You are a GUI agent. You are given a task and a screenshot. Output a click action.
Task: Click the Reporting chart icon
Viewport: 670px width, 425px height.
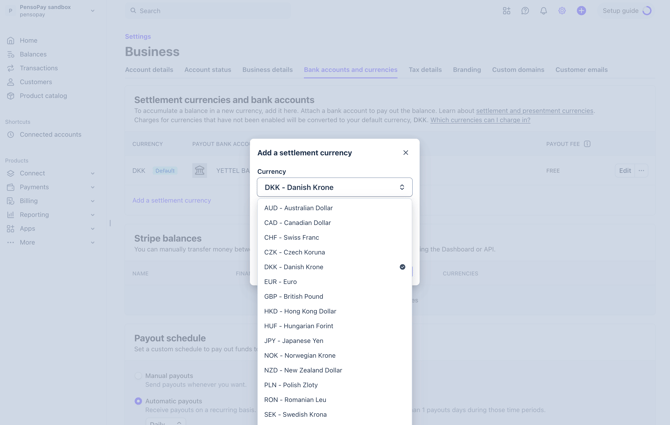coord(11,215)
